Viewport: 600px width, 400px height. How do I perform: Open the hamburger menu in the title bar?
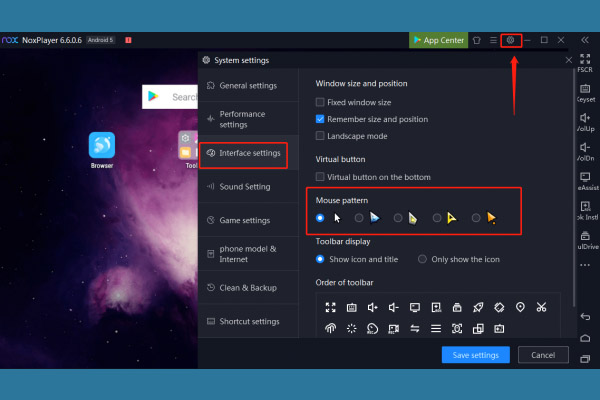coord(494,40)
